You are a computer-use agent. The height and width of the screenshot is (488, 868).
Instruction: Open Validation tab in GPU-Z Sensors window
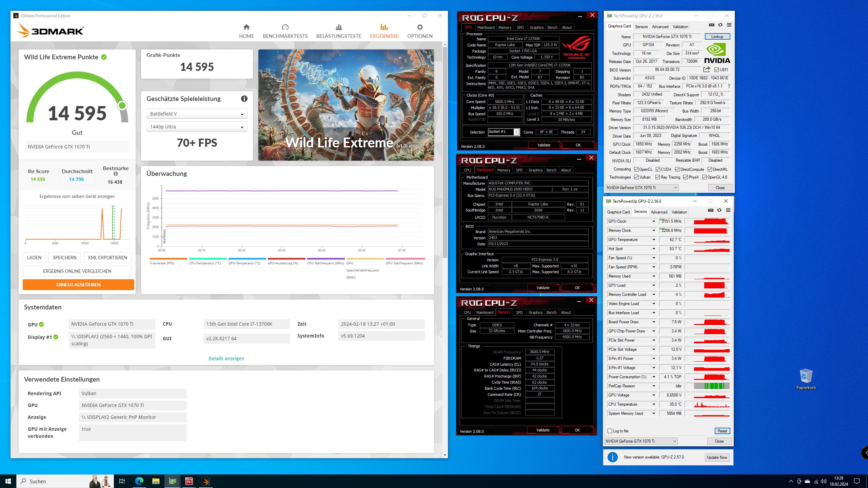679,212
